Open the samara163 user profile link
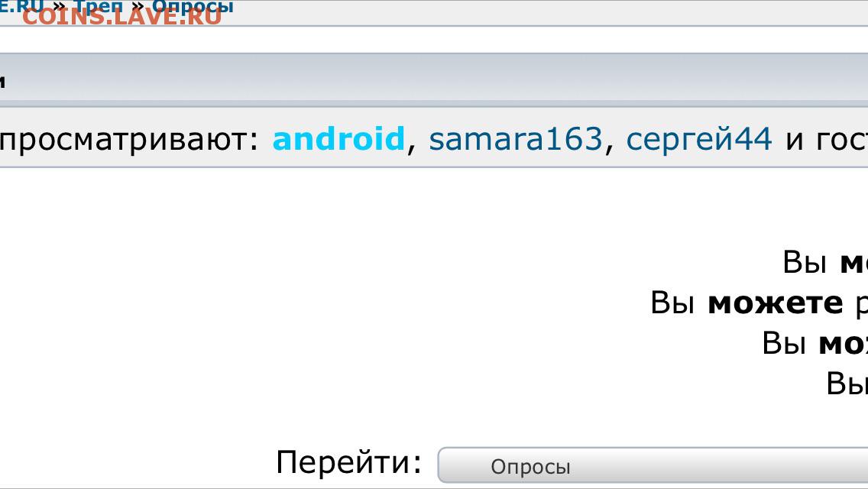 pos(515,138)
